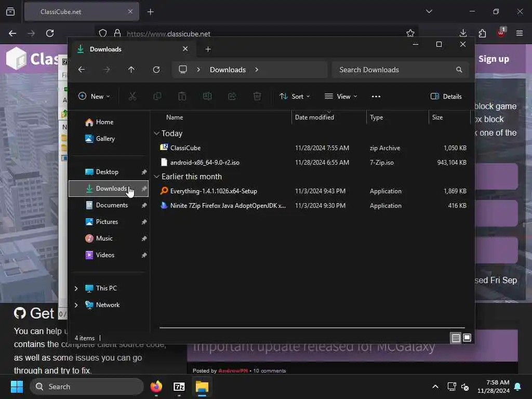The height and width of the screenshot is (399, 532).
Task: Bookmark this page with the star
Action: (x=410, y=33)
